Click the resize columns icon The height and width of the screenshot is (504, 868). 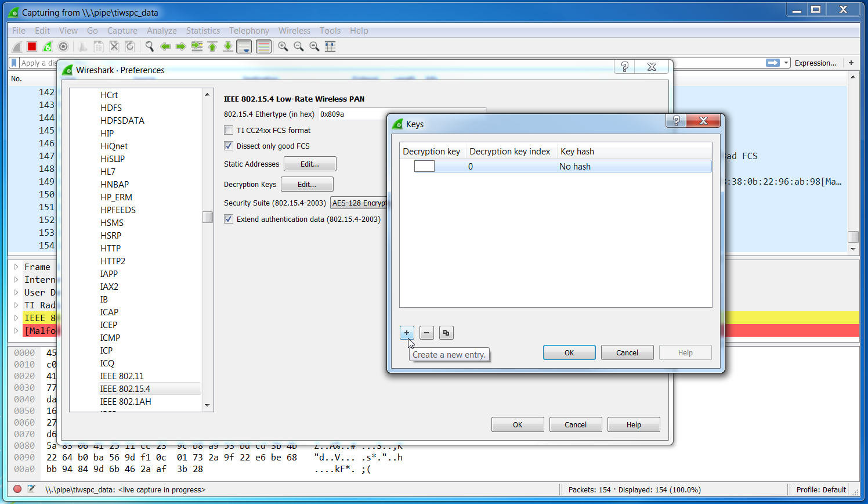(x=330, y=46)
